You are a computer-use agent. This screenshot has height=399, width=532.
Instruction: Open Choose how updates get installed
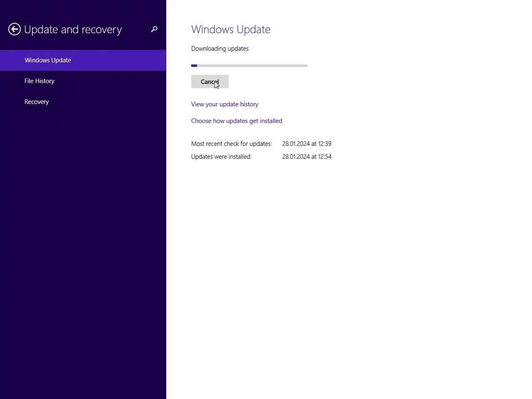click(236, 121)
